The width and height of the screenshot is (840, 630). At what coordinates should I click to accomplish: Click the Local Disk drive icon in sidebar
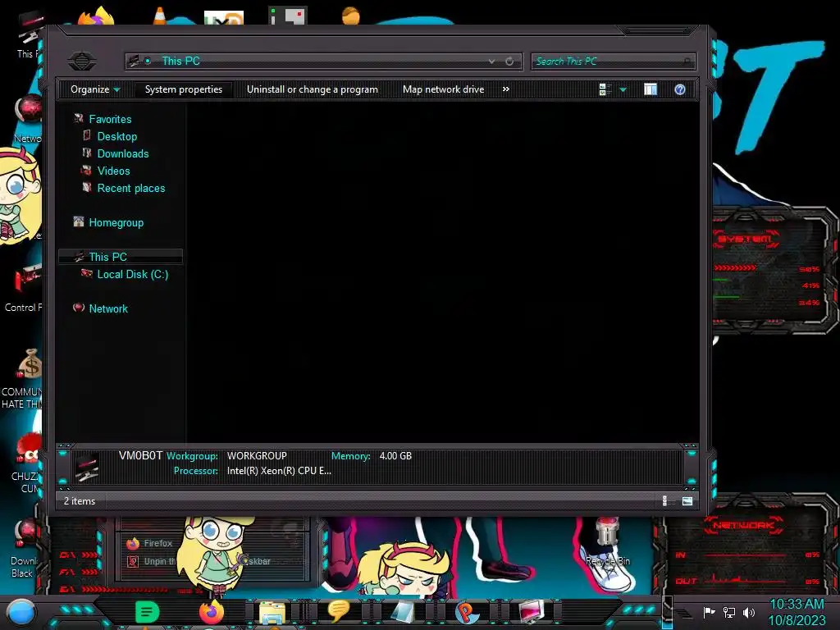(x=86, y=273)
